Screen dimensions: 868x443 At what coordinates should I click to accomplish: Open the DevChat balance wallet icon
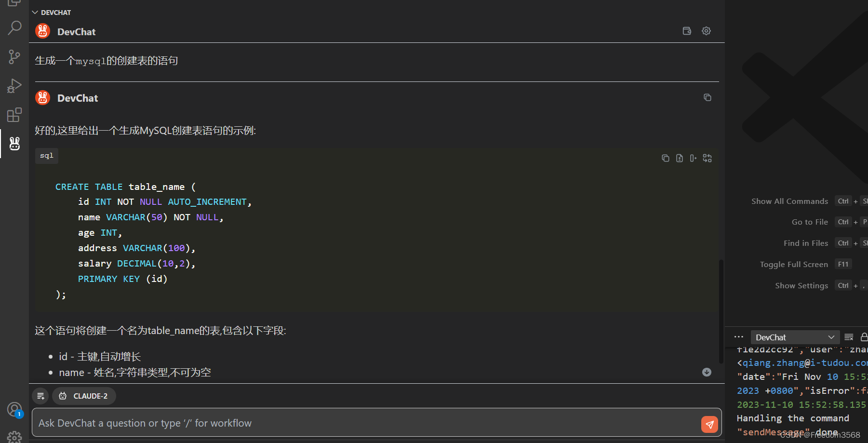[x=687, y=31]
